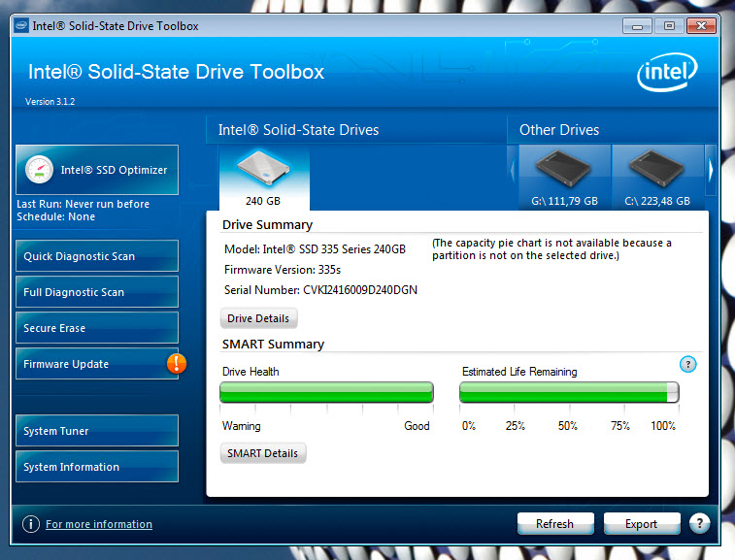
Task: Open help with the bottom question mark icon
Action: tap(699, 523)
